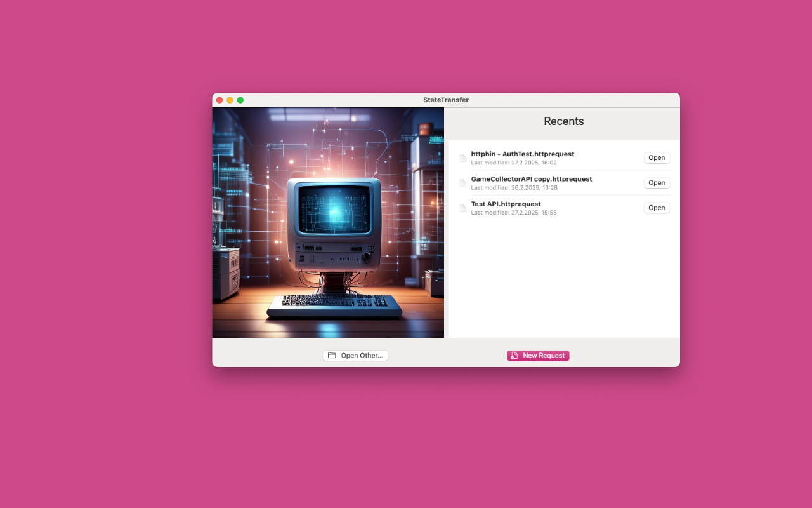Click the folder icon in Open Other button
Image resolution: width=812 pixels, height=508 pixels.
pos(332,356)
